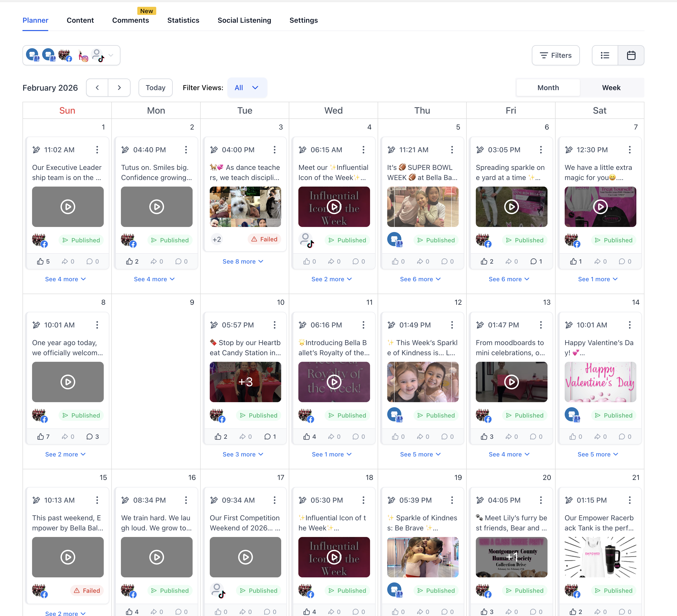Go to previous month arrow
The width and height of the screenshot is (677, 616).
97,88
